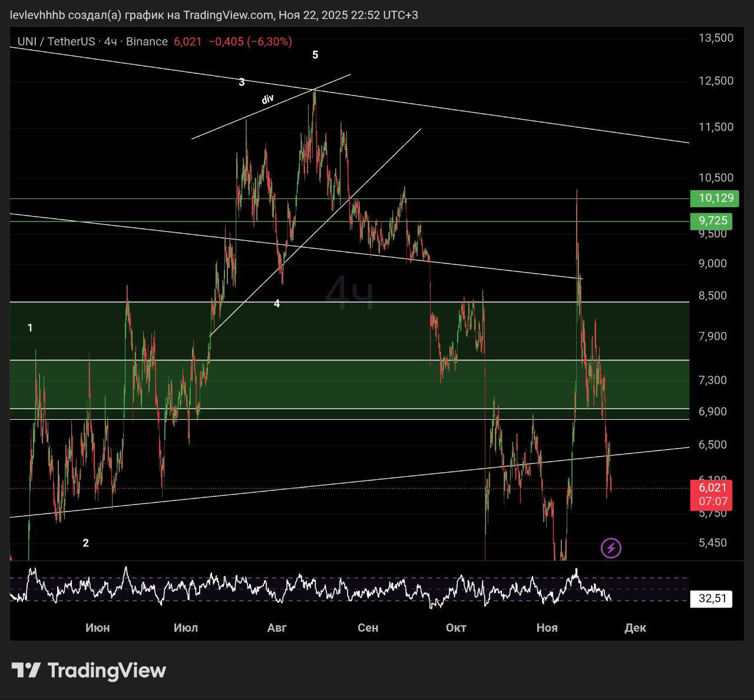Select the wave label 1 marker

click(30, 328)
